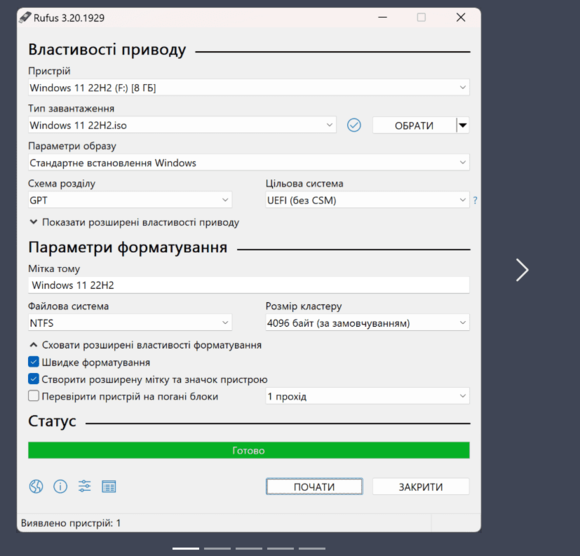Collapse Сховати розширені властивості форматування

click(145, 345)
